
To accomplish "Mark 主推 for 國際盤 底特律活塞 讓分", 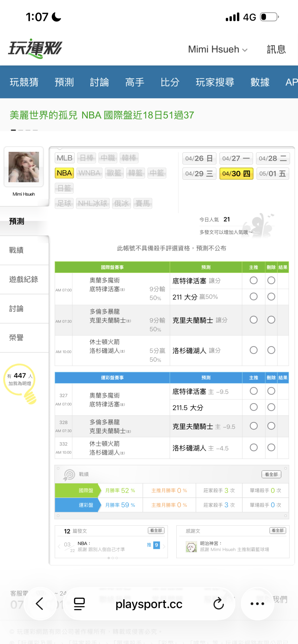I will click(254, 281).
